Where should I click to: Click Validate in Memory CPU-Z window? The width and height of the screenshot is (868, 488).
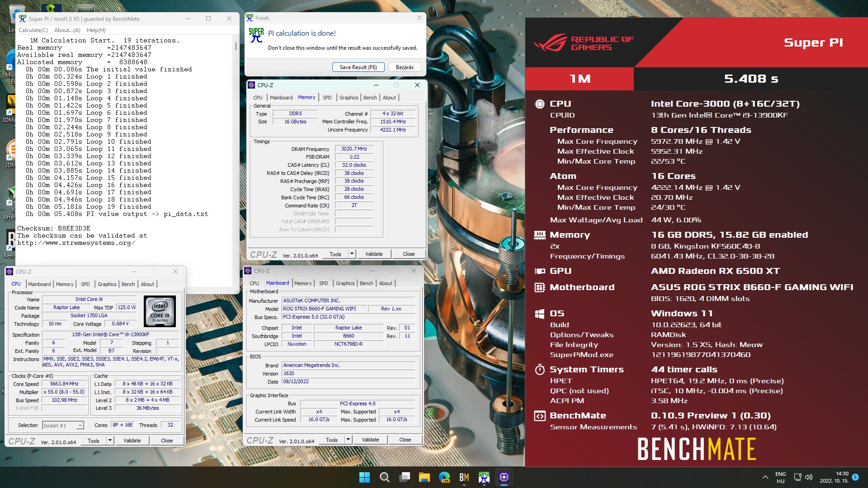click(x=374, y=254)
